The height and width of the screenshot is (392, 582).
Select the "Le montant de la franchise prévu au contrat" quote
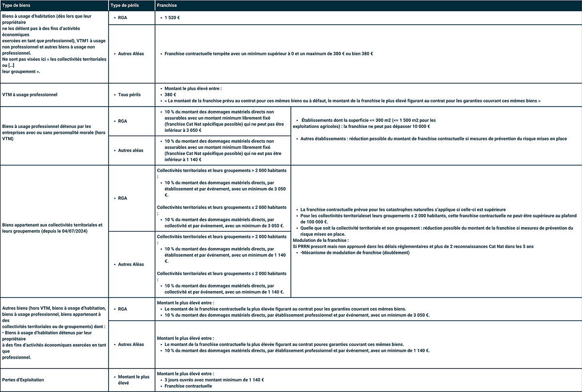pyautogui.click(x=352, y=100)
